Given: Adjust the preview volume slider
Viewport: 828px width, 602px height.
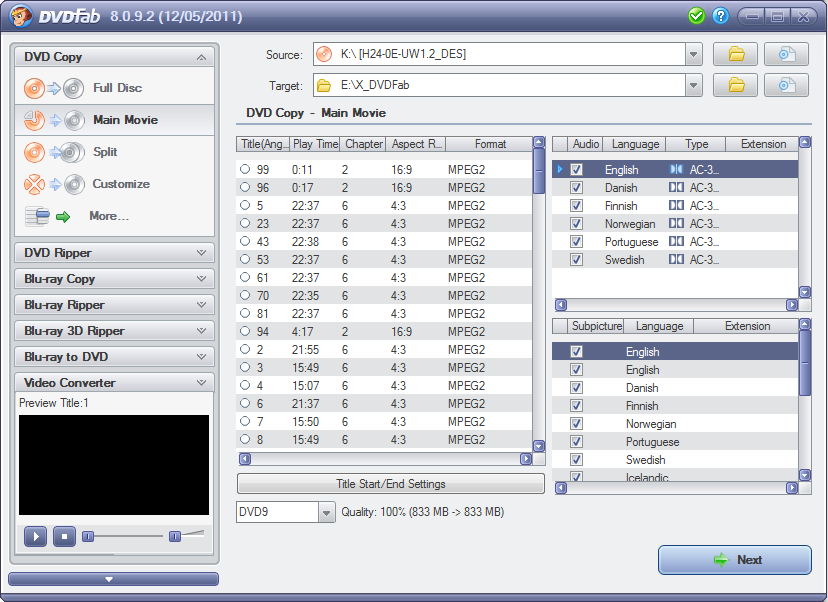Looking at the screenshot, I should click(x=175, y=537).
